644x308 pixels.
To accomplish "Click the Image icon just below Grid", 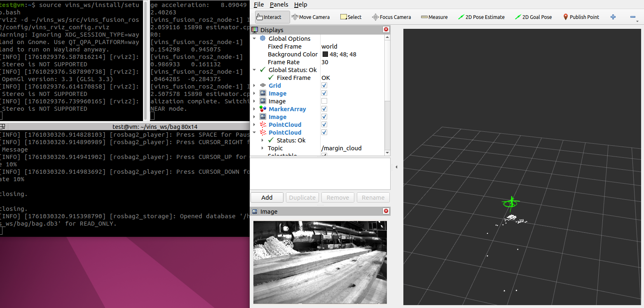I will click(x=263, y=93).
